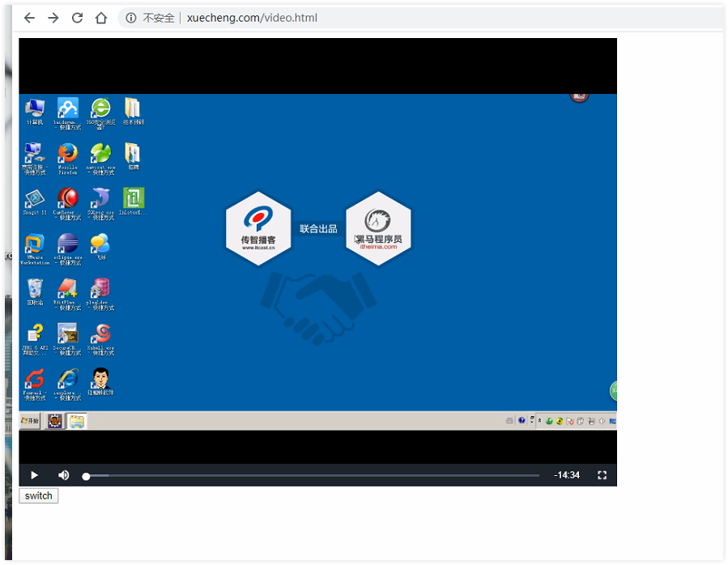
Task: Click the 计算机 desktop icon in video
Action: coord(35,112)
